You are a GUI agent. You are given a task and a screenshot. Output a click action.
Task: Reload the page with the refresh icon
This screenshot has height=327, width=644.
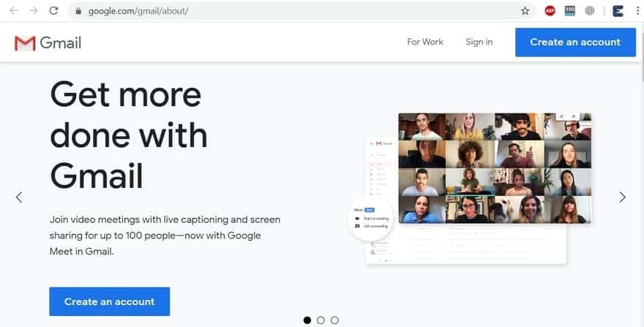54,11
